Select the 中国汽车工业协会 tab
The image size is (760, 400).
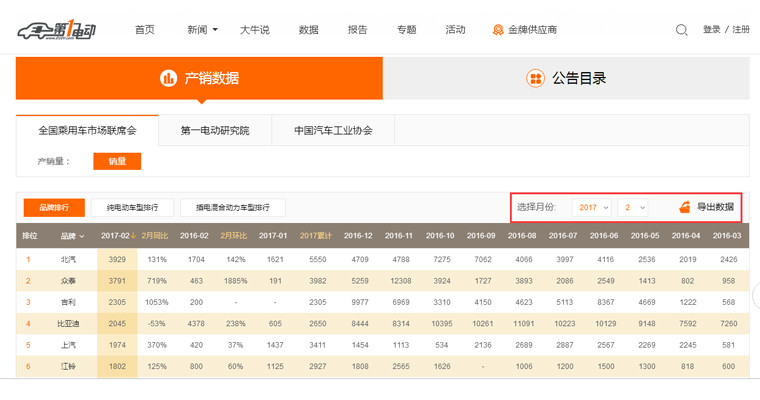pos(333,130)
